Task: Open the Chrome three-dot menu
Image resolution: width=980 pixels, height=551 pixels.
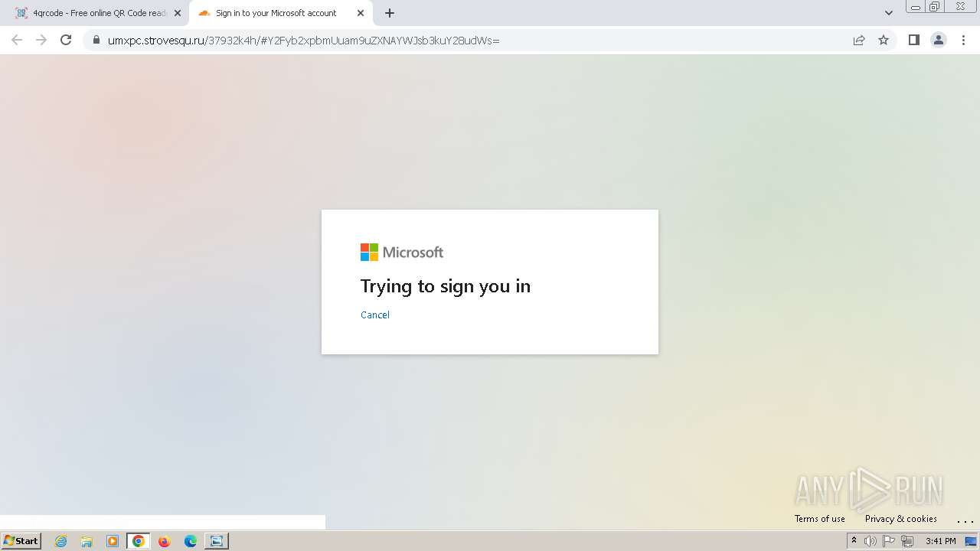Action: [x=964, y=40]
